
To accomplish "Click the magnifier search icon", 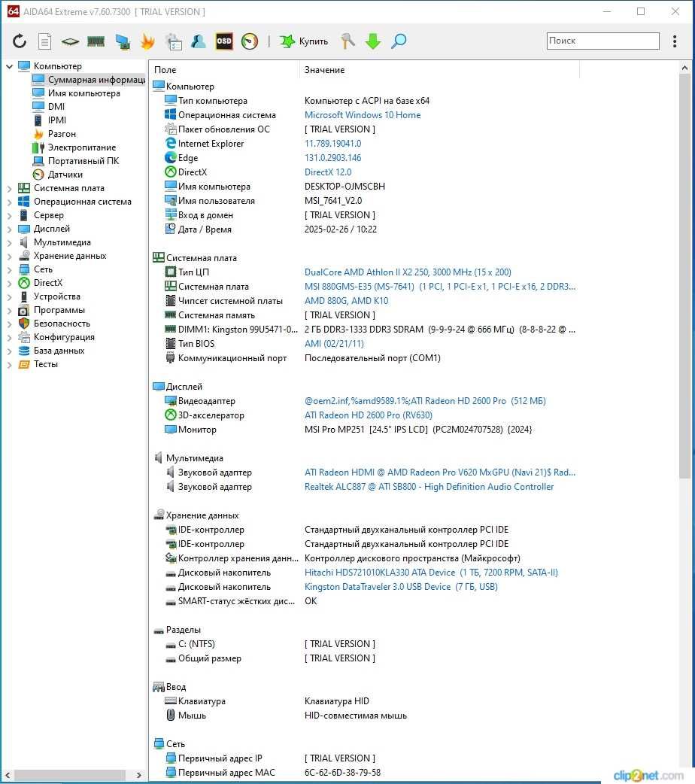I will 399,41.
